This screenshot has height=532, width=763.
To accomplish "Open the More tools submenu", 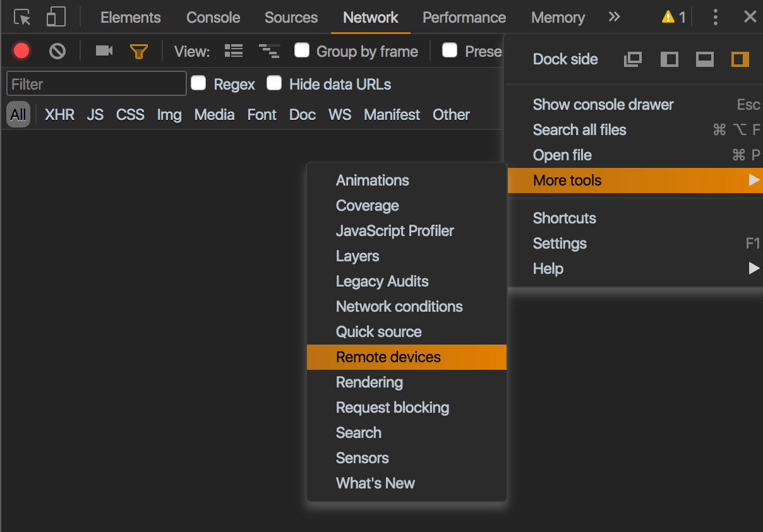I will (x=567, y=180).
